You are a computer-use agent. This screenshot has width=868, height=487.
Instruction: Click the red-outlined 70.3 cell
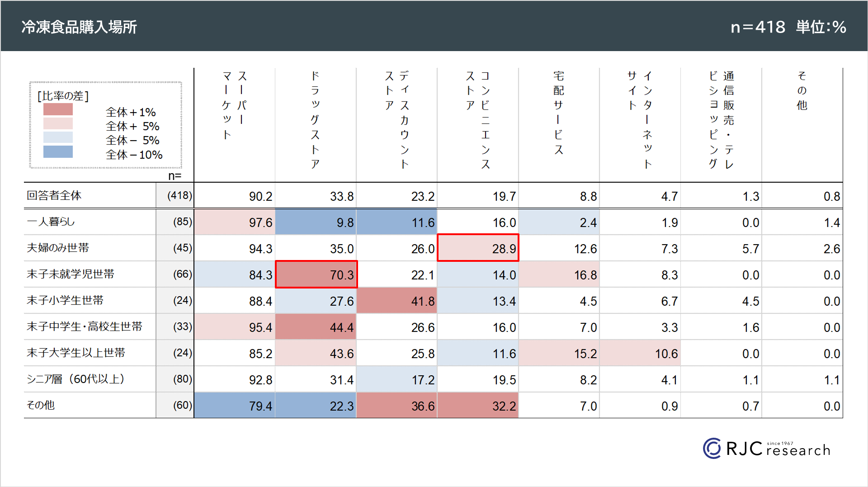click(x=316, y=274)
